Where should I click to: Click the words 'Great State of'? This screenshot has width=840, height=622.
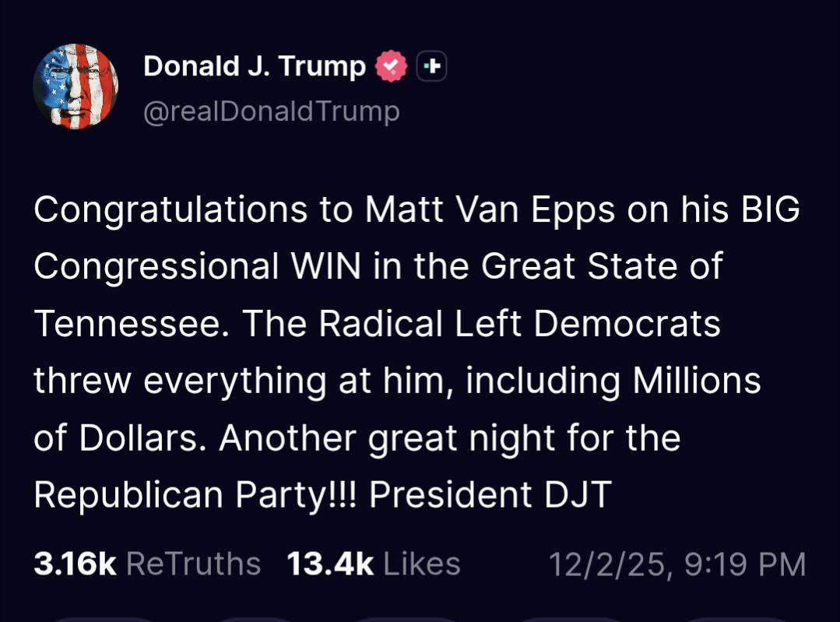coord(602,267)
